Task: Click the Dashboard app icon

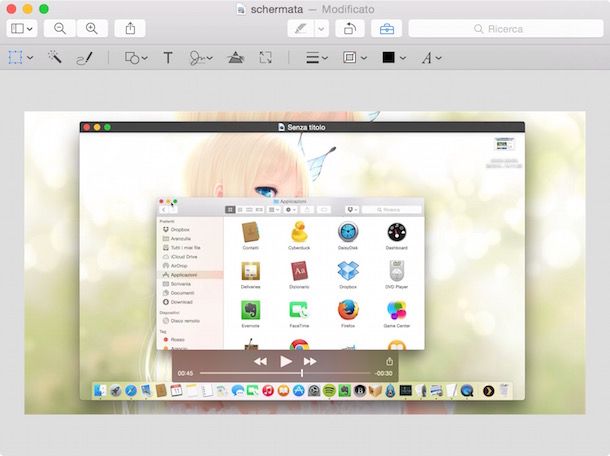Action: point(396,232)
